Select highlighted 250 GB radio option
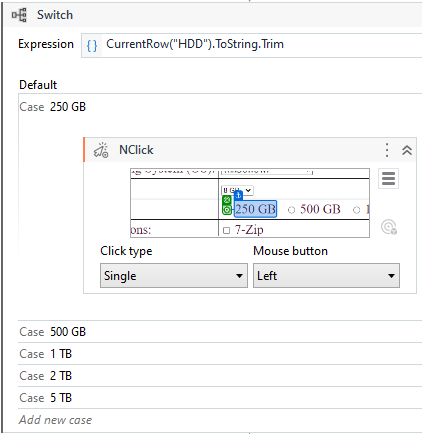The height and width of the screenshot is (434, 422). (255, 209)
